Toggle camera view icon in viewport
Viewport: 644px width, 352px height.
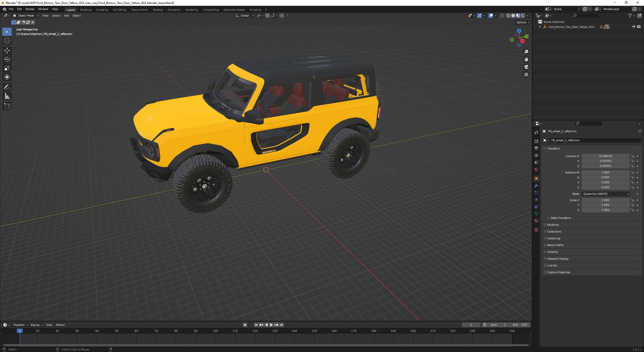(x=526, y=67)
